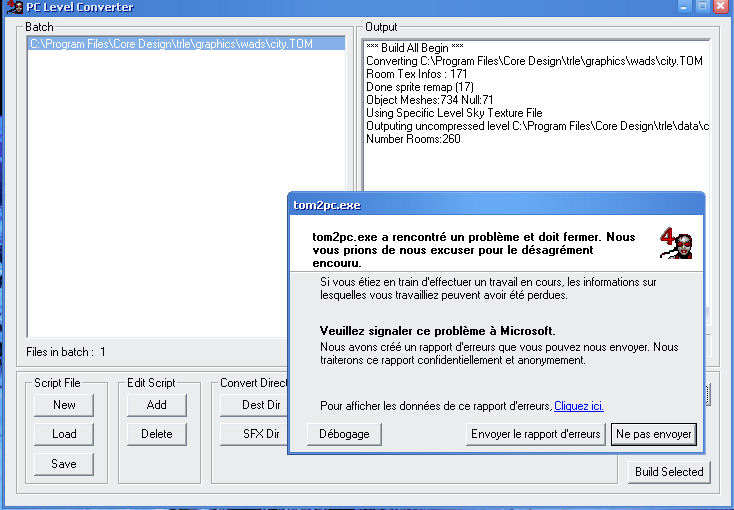
Task: Choose Ne pas envoyer
Action: [653, 434]
